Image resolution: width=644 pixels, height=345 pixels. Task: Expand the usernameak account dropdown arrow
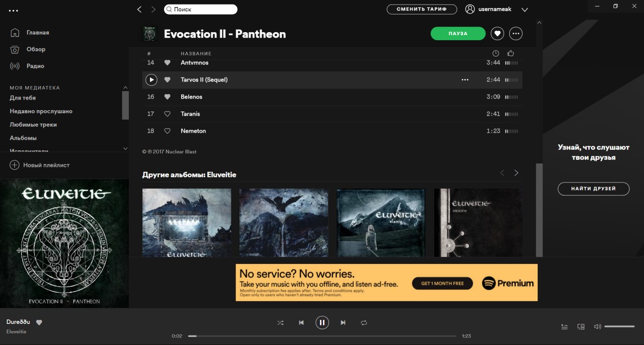525,10
